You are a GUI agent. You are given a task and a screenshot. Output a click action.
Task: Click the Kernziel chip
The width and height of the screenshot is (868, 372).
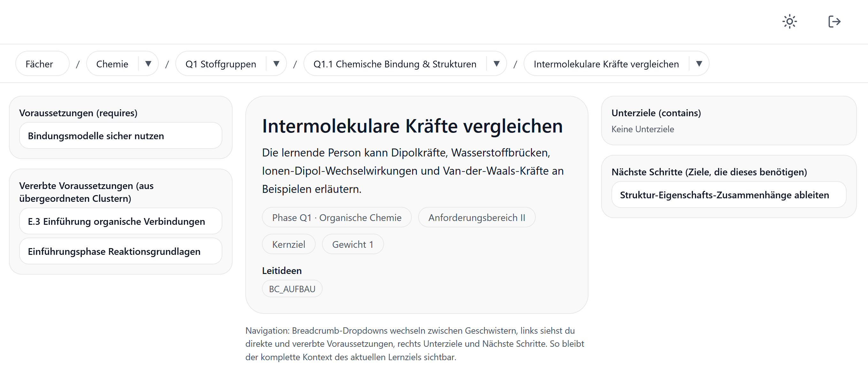[288, 244]
